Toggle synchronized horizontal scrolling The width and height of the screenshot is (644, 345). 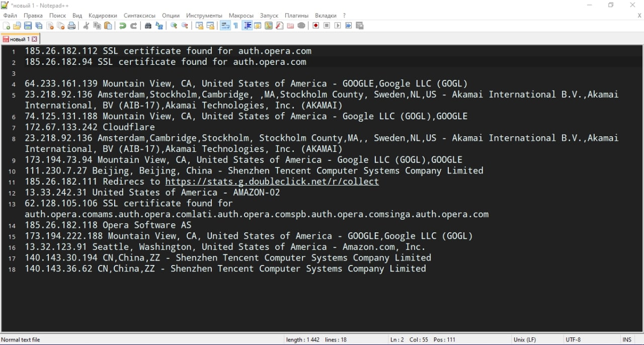pyautogui.click(x=210, y=26)
